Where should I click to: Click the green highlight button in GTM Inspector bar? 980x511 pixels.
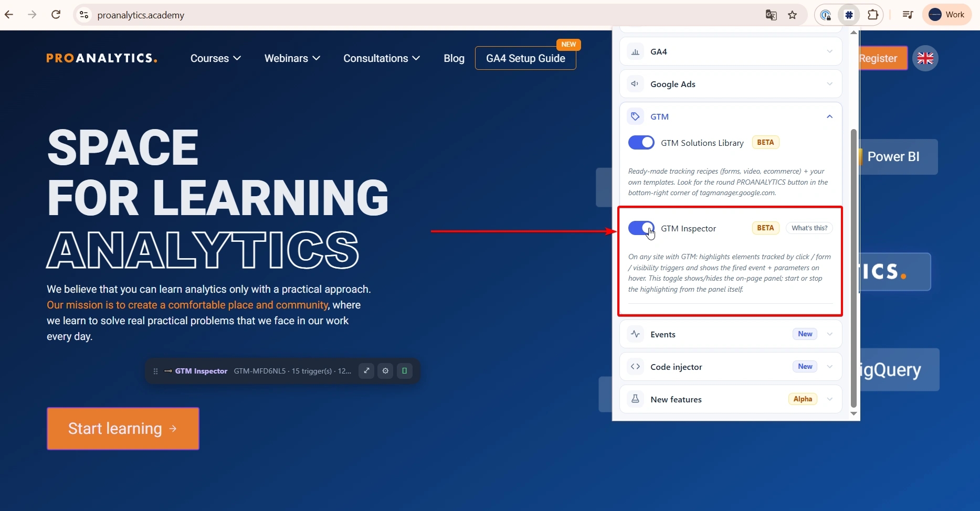point(404,371)
